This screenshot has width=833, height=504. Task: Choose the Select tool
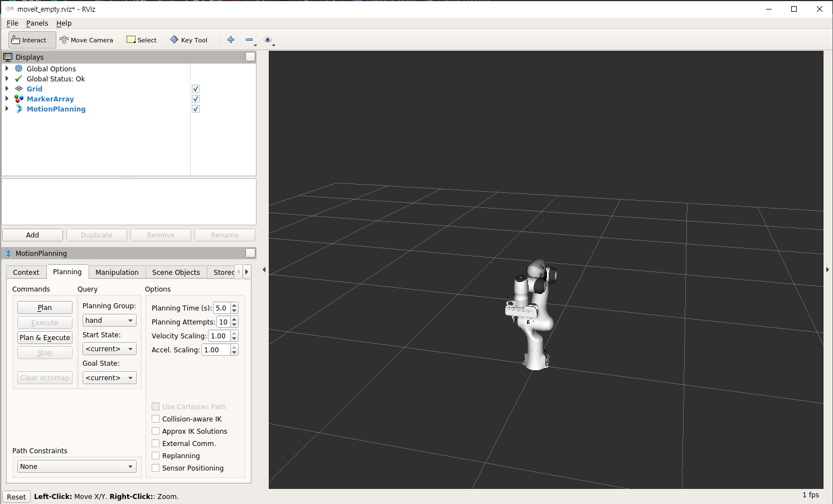[x=142, y=40]
